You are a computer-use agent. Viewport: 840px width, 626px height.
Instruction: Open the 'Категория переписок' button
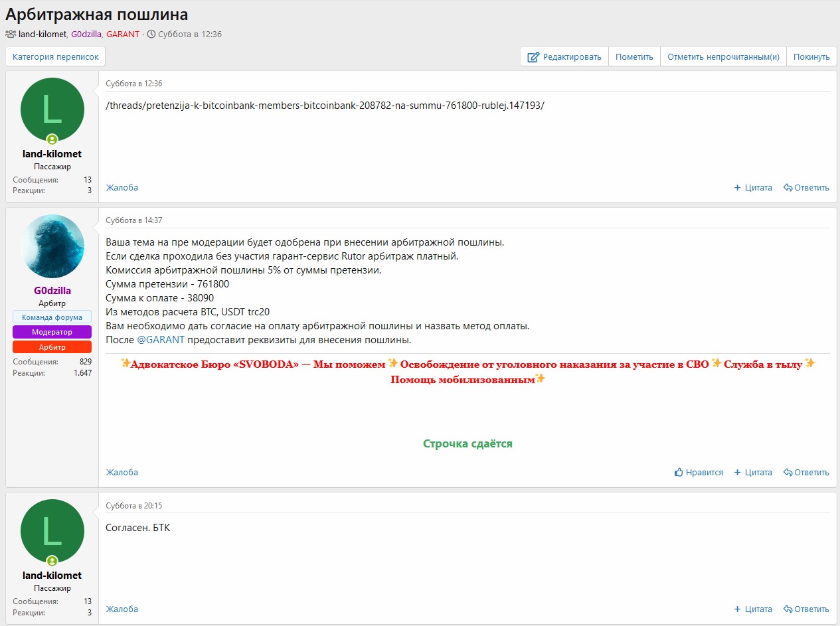(x=56, y=57)
